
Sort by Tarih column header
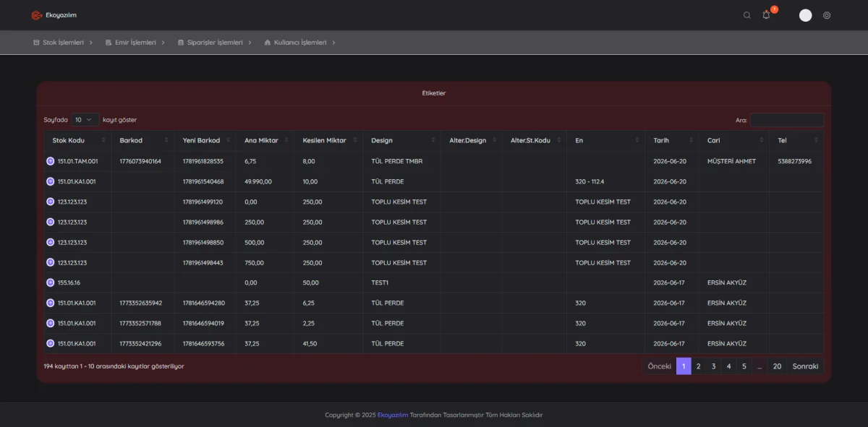[672, 140]
